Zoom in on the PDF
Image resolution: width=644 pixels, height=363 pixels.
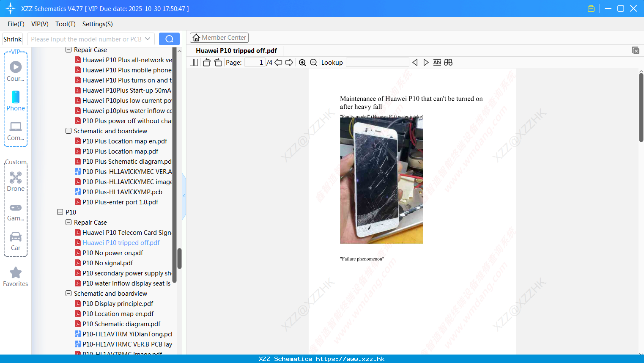[x=302, y=62]
